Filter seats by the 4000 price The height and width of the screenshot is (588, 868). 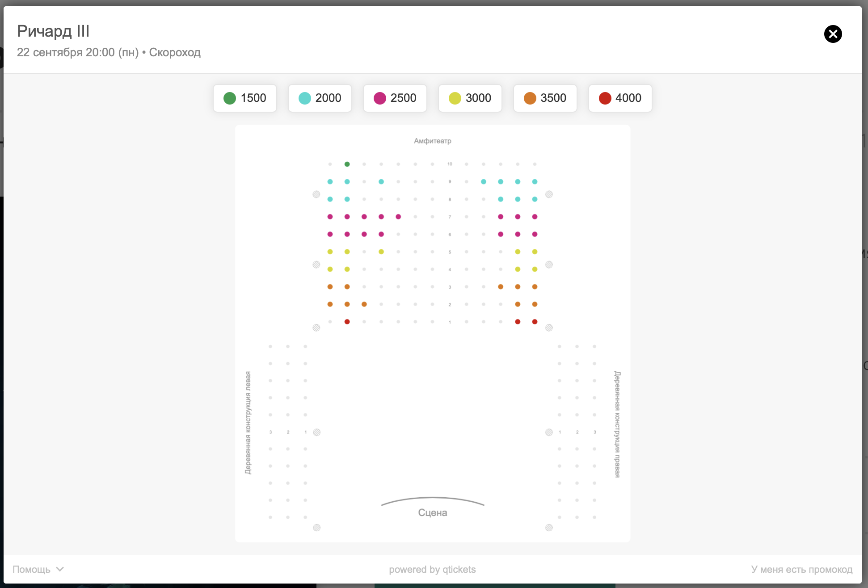click(x=620, y=98)
